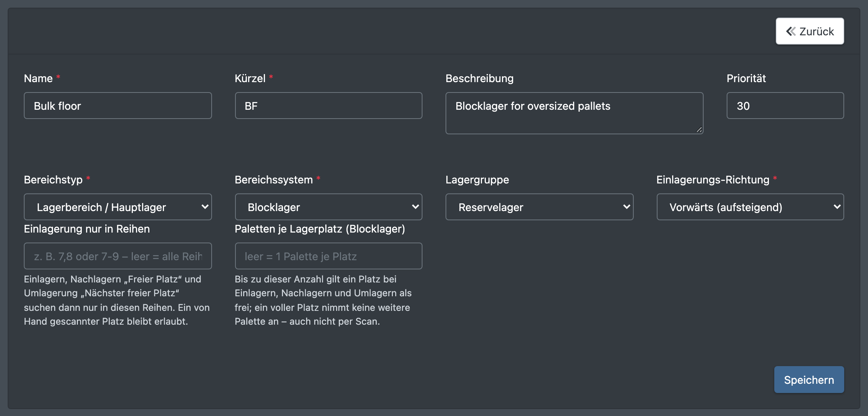Expand the Lagergruppe dropdown showing Reservelager
Viewport: 868px width, 416px height.
[539, 207]
